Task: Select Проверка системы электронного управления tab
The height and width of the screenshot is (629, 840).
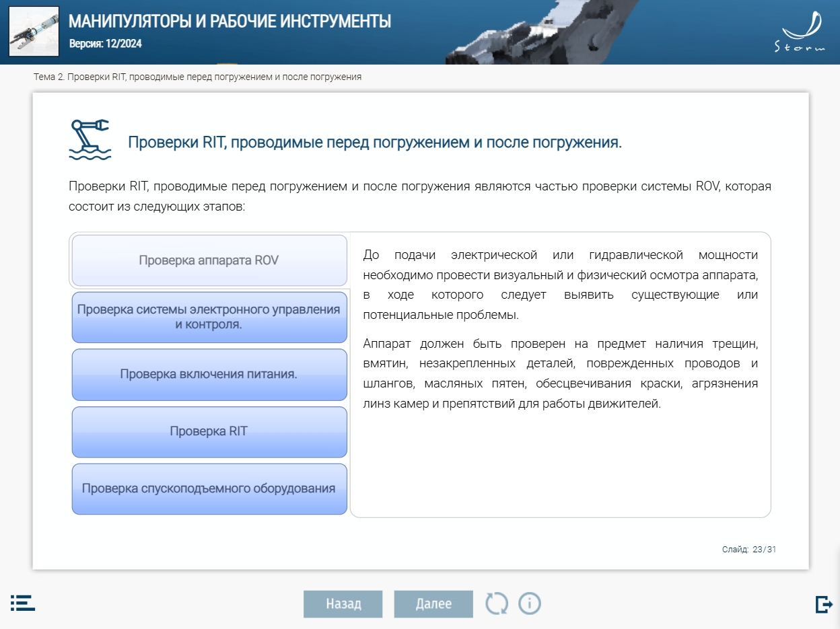Action: point(209,318)
